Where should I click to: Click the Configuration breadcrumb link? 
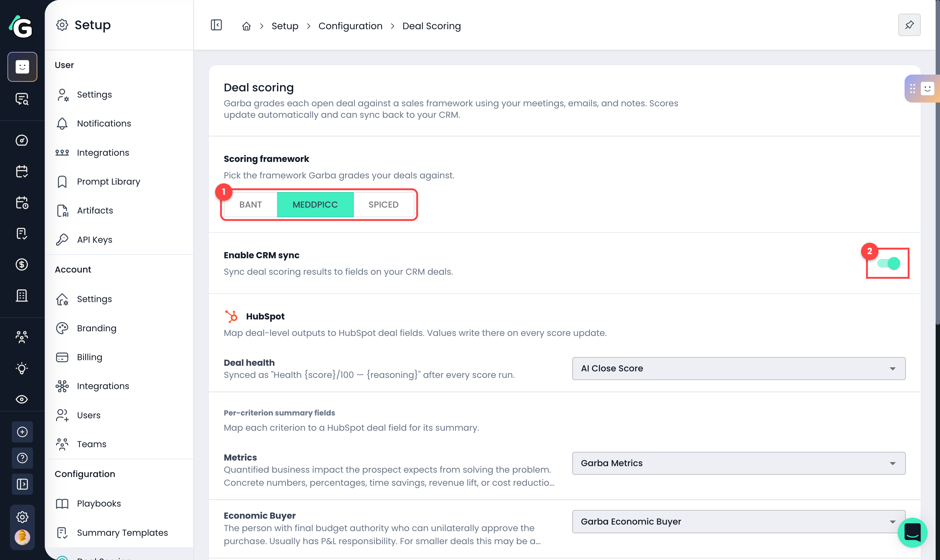[350, 26]
